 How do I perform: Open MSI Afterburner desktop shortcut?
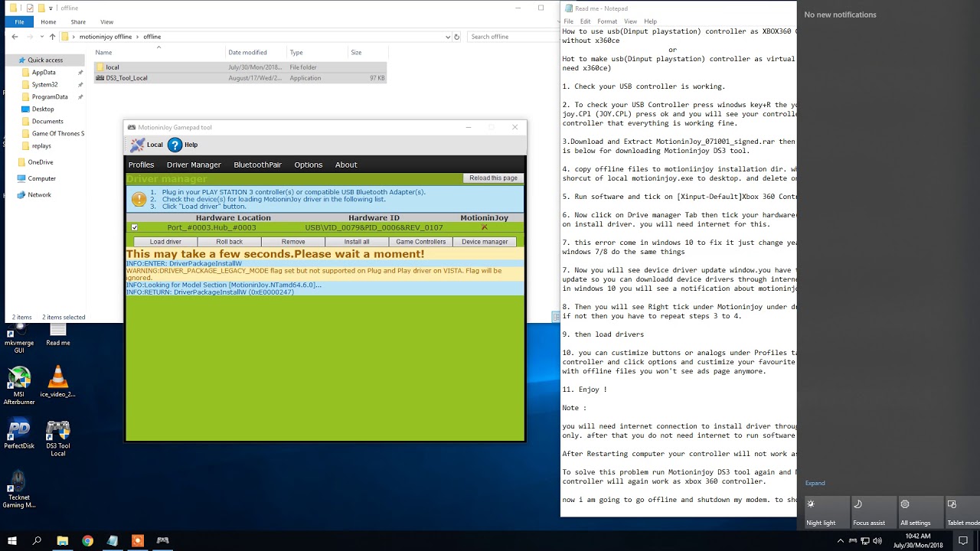click(x=18, y=385)
